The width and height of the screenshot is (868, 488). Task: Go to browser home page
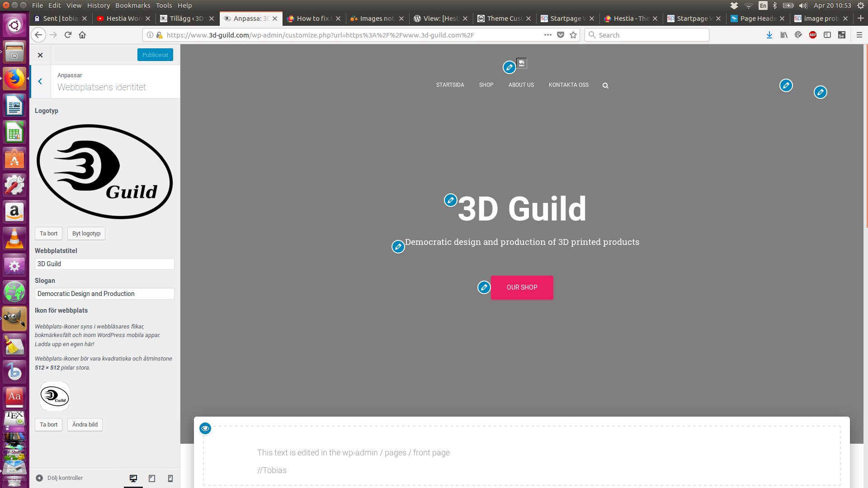pyautogui.click(x=82, y=35)
